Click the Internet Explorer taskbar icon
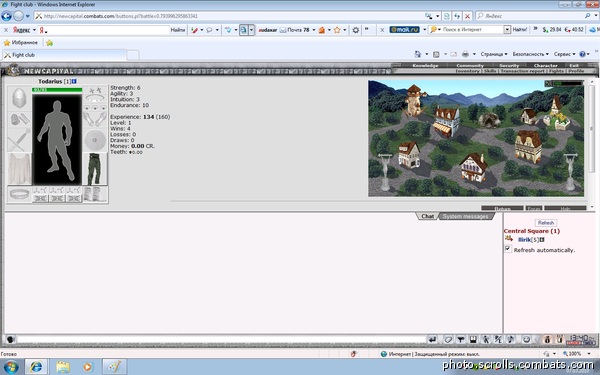The width and height of the screenshot is (600, 375). point(36,367)
